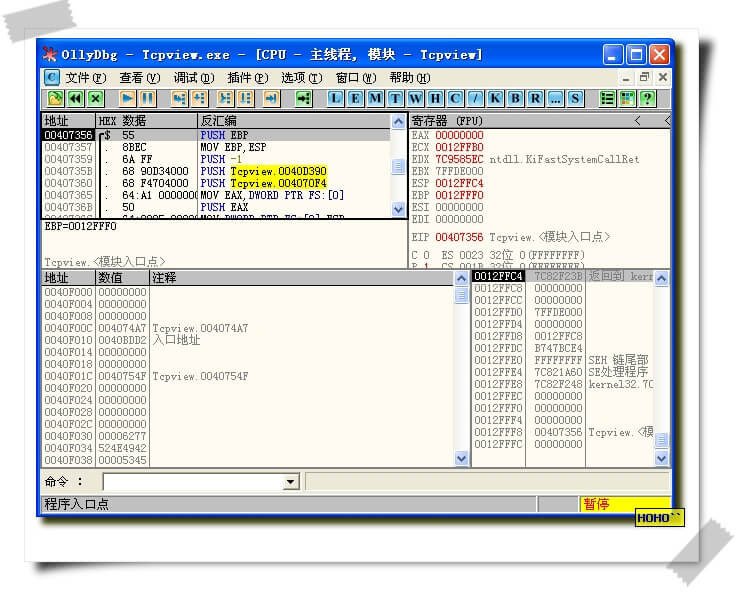Click scroll down arrow of dump pane
Viewport: 739px width, 592px height.
click(461, 458)
